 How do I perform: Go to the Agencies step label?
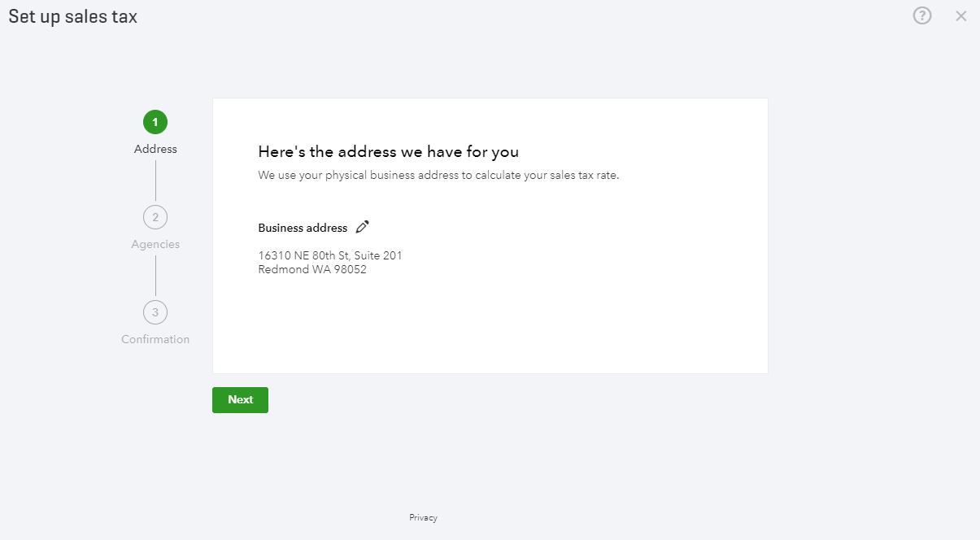click(x=155, y=244)
